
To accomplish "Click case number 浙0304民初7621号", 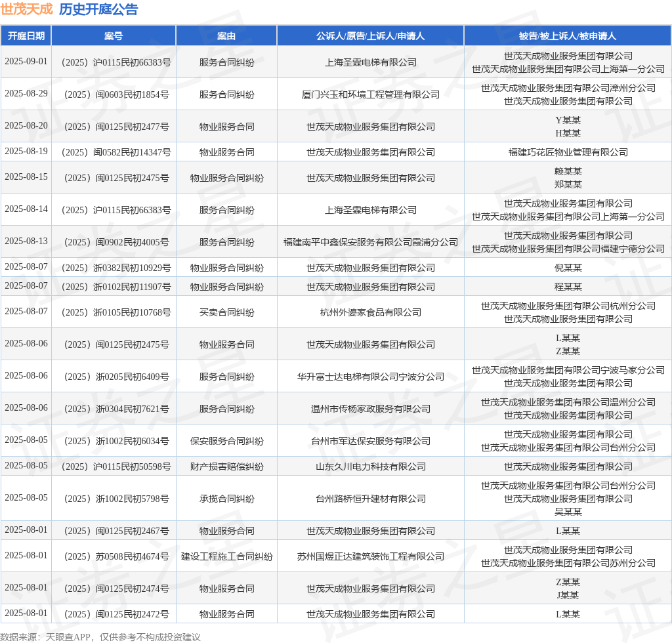I will pos(116,409).
